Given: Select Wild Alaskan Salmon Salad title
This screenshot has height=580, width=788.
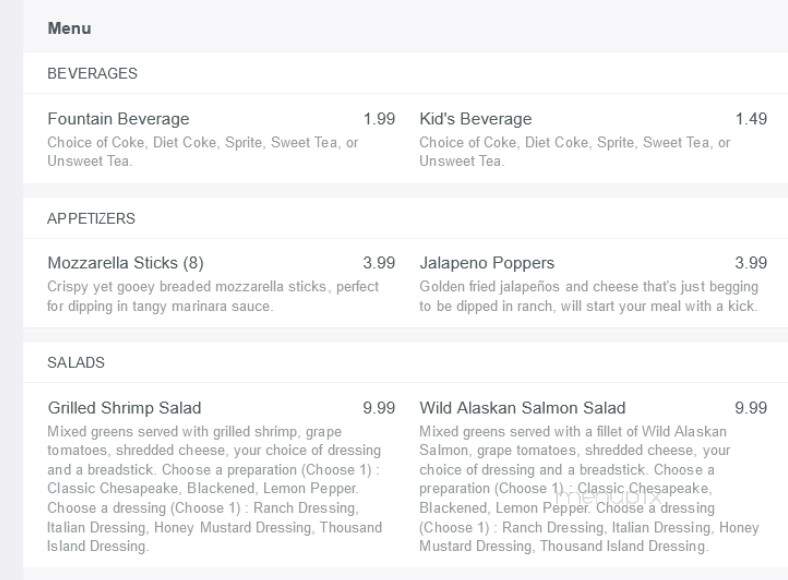Looking at the screenshot, I should point(523,408).
